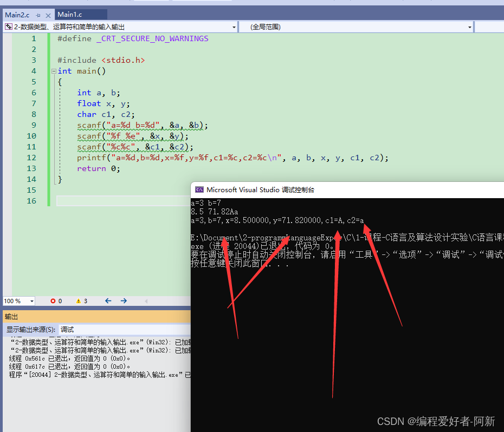Image resolution: width=504 pixels, height=432 pixels.
Task: Click the Microsoft Visual Studio 调试控制台 title bar
Action: point(347,190)
